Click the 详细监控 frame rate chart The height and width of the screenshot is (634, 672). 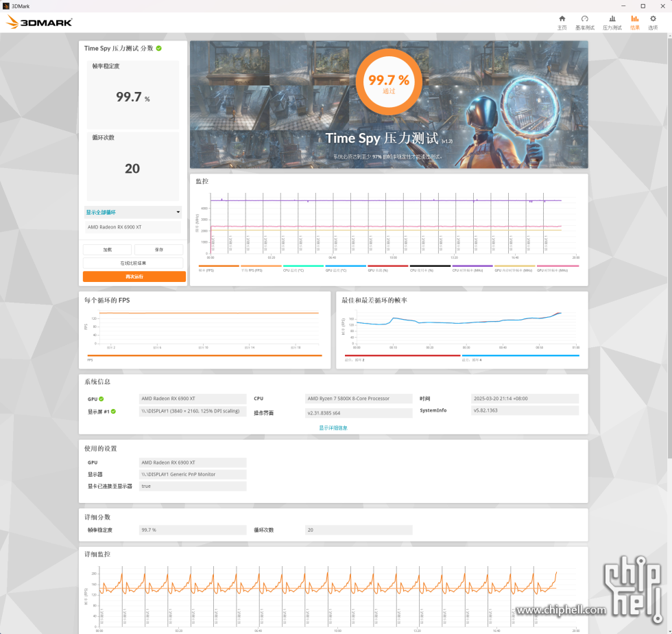tap(333, 598)
